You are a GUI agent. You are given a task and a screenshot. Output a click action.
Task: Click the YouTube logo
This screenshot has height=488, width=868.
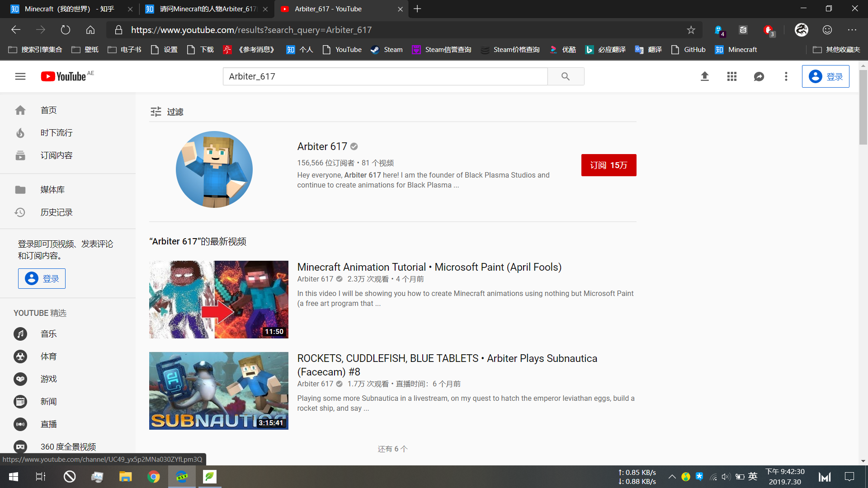(x=64, y=76)
